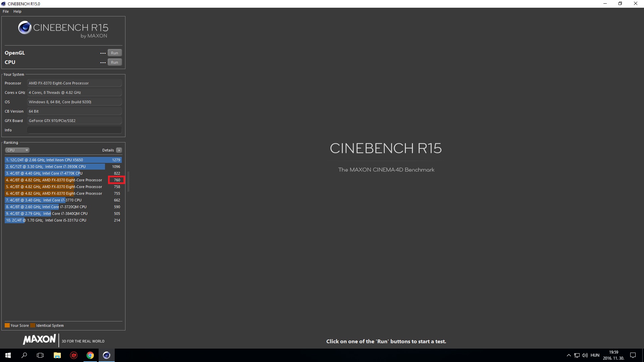Image resolution: width=644 pixels, height=362 pixels.
Task: Click the GFX Board field GeForce GTX 970
Action: click(x=74, y=121)
